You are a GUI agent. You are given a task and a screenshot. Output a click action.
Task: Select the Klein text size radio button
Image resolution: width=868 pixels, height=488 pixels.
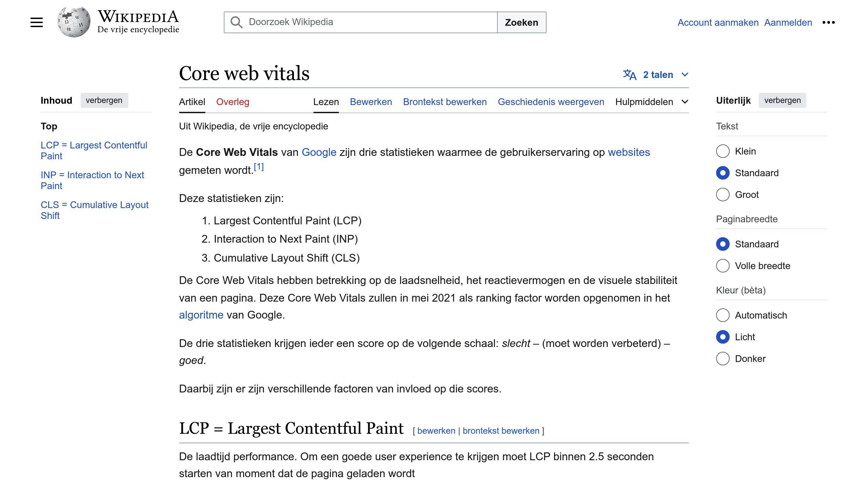[x=723, y=151]
